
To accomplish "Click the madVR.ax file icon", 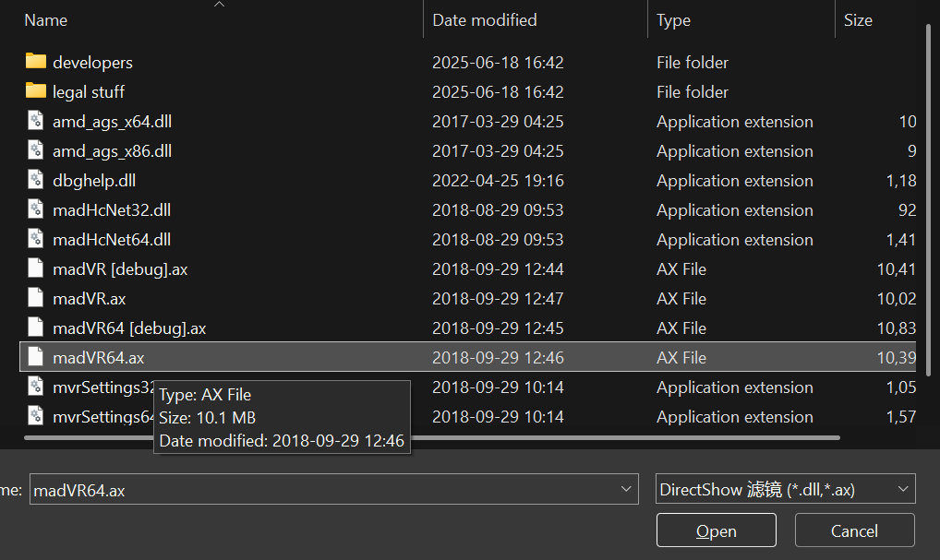I will click(36, 297).
